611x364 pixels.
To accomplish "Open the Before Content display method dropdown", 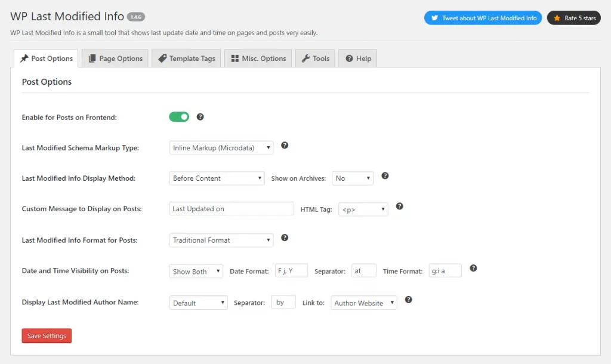I will point(217,178).
